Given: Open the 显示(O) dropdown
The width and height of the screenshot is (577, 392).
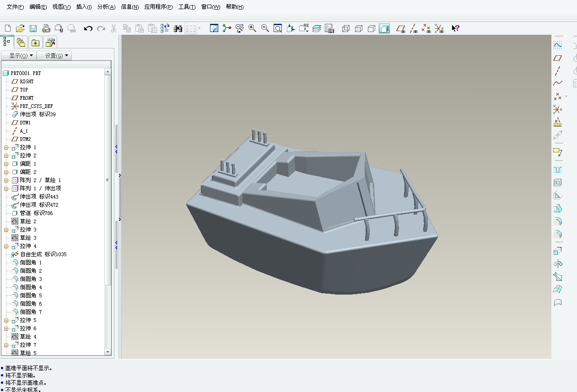Looking at the screenshot, I should (x=18, y=55).
